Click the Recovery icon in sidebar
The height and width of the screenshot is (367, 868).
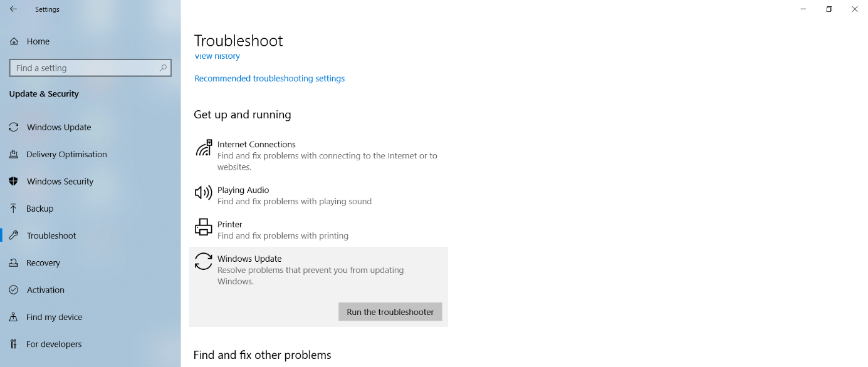pyautogui.click(x=14, y=263)
